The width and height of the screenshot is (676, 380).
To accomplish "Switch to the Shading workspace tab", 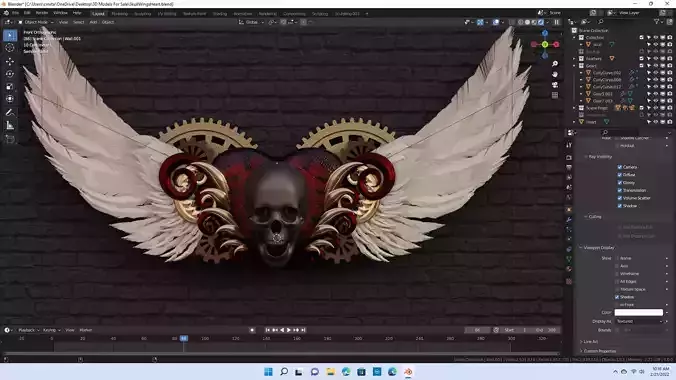I will pyautogui.click(x=219, y=14).
